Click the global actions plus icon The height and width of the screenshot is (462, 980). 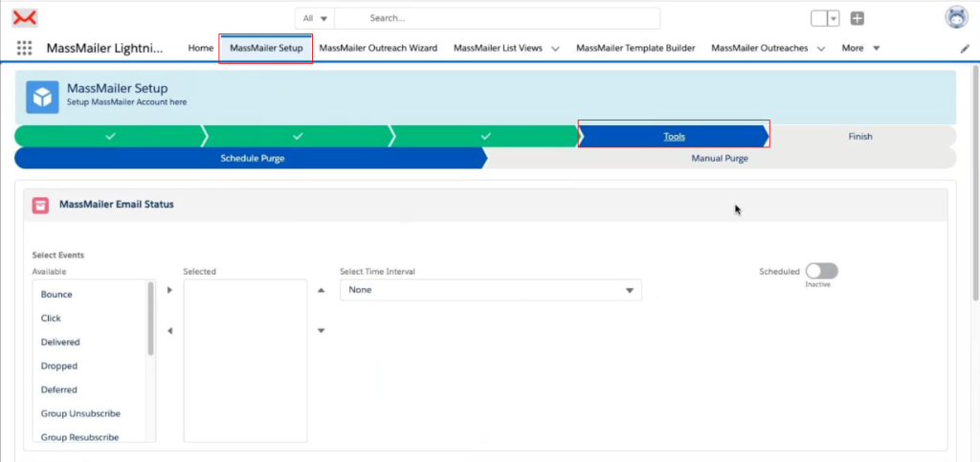click(857, 19)
